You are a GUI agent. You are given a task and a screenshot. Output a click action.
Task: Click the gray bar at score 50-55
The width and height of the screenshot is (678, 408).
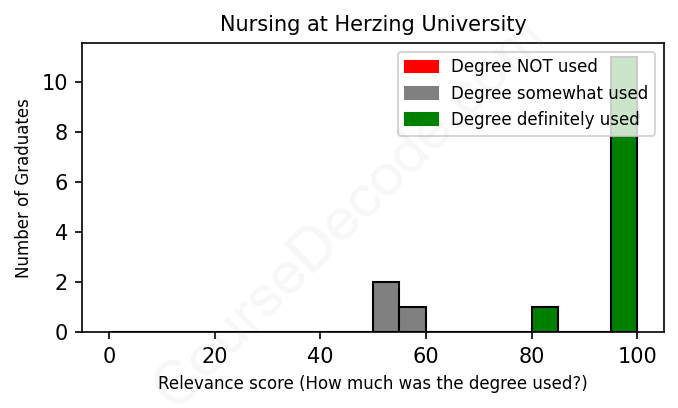[x=386, y=307]
